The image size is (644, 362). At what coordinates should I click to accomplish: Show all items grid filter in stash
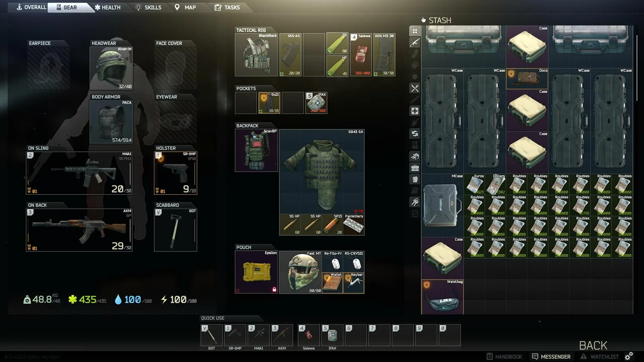[415, 31]
